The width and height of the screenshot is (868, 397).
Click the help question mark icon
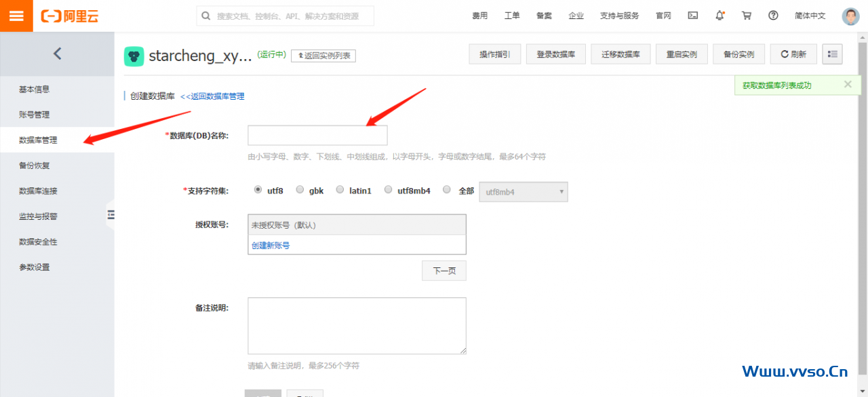coord(773,16)
